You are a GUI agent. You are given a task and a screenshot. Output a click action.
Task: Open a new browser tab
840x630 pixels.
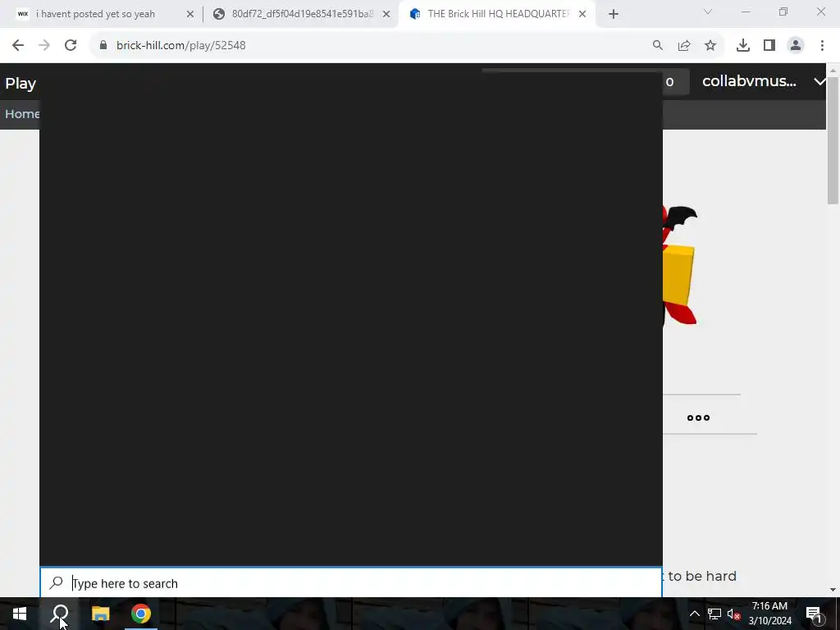tap(614, 15)
